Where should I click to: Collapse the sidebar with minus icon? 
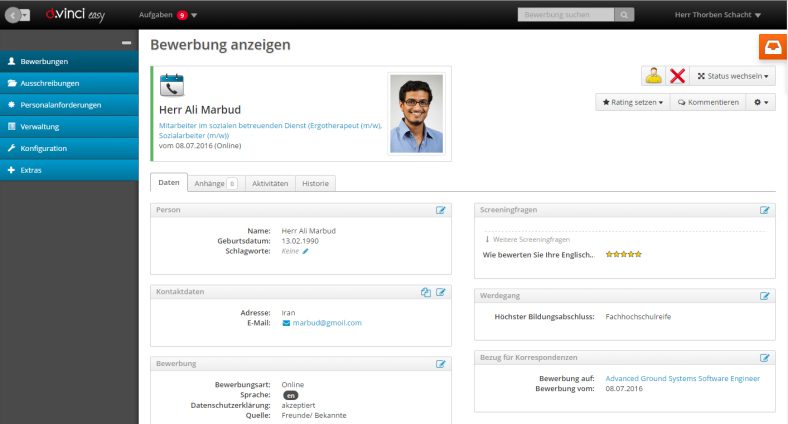click(x=127, y=43)
